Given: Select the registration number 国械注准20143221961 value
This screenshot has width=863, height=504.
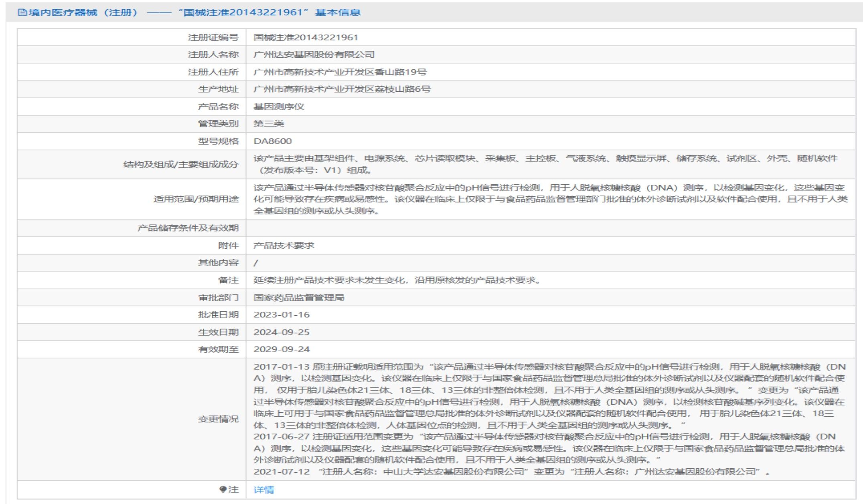Looking at the screenshot, I should (x=306, y=38).
